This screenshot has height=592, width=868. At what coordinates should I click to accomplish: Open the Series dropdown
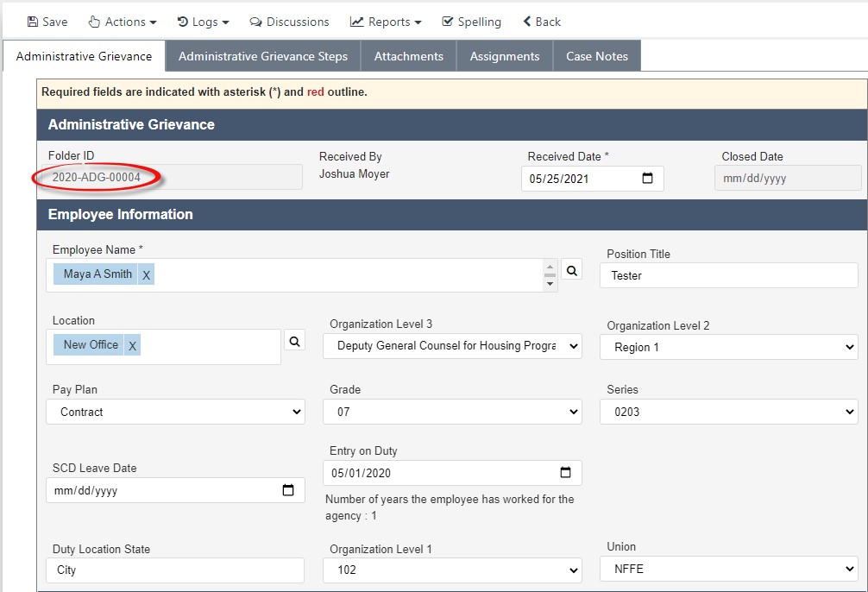point(728,412)
